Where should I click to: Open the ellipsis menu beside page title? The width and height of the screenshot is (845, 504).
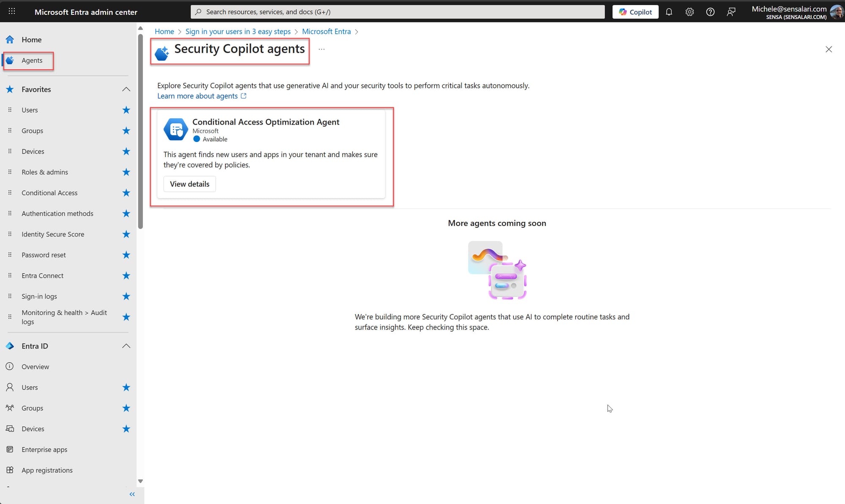[322, 49]
